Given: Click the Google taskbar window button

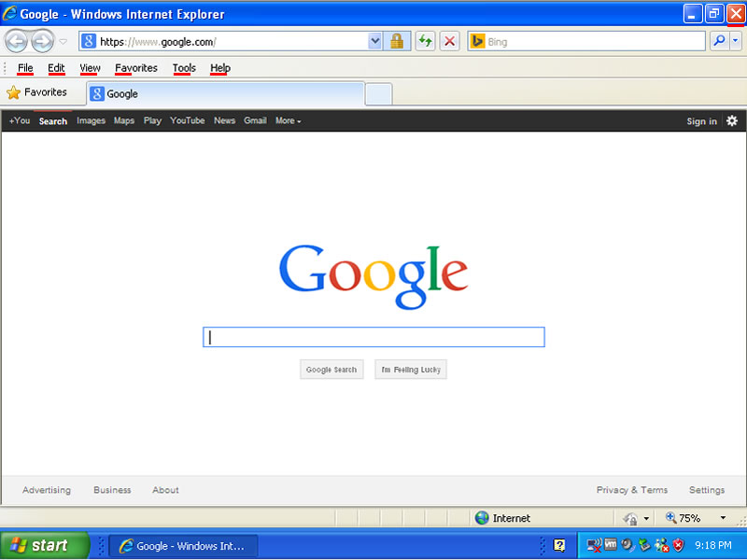Looking at the screenshot, I should tap(184, 546).
